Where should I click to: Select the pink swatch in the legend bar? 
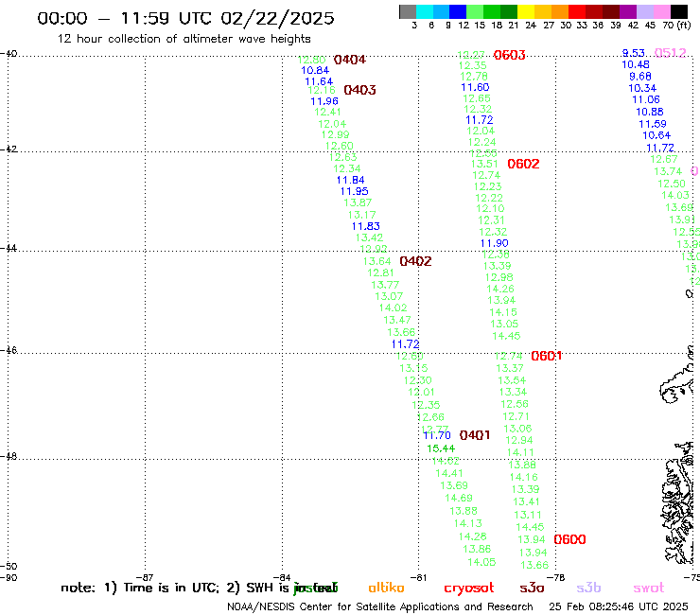[x=661, y=11]
